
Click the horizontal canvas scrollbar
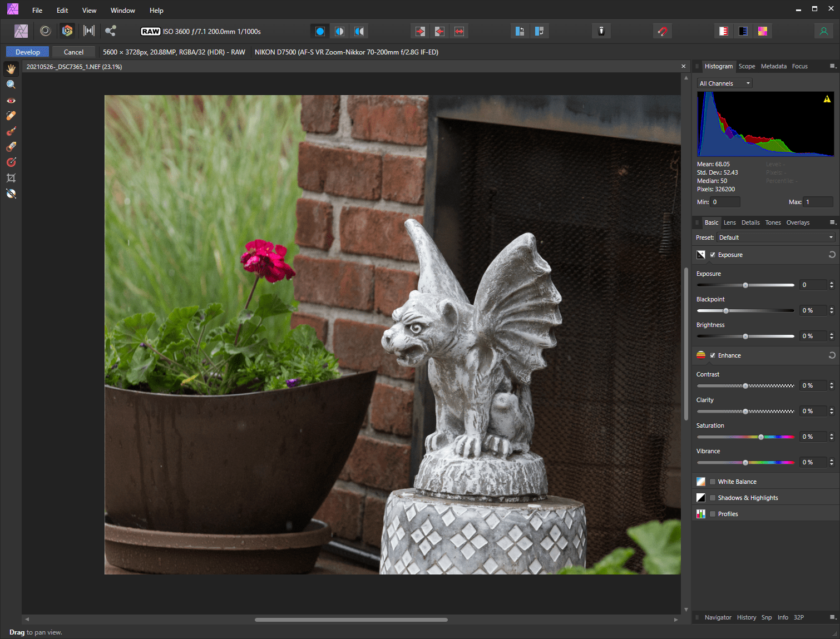tap(351, 620)
